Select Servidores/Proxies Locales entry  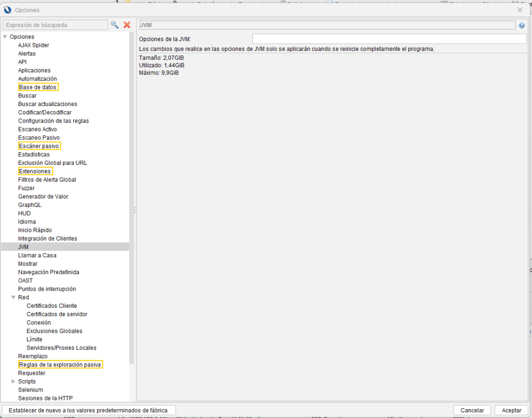tap(61, 348)
